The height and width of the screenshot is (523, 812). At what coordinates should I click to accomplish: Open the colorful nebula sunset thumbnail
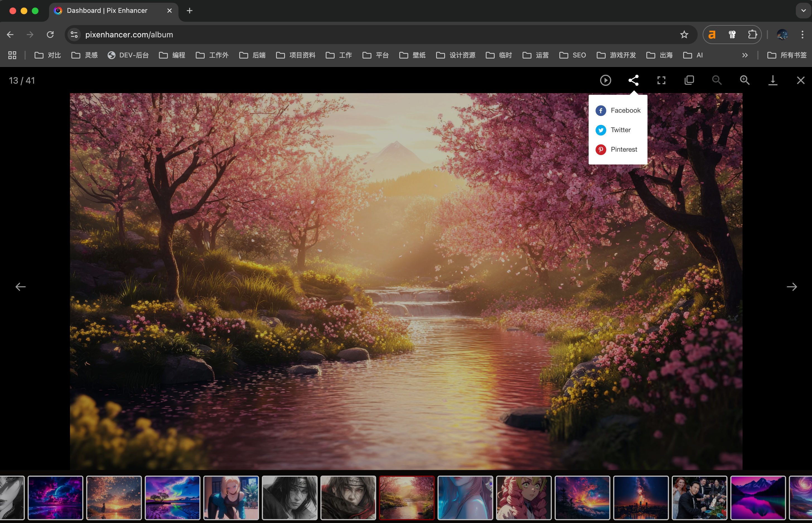coord(583,498)
